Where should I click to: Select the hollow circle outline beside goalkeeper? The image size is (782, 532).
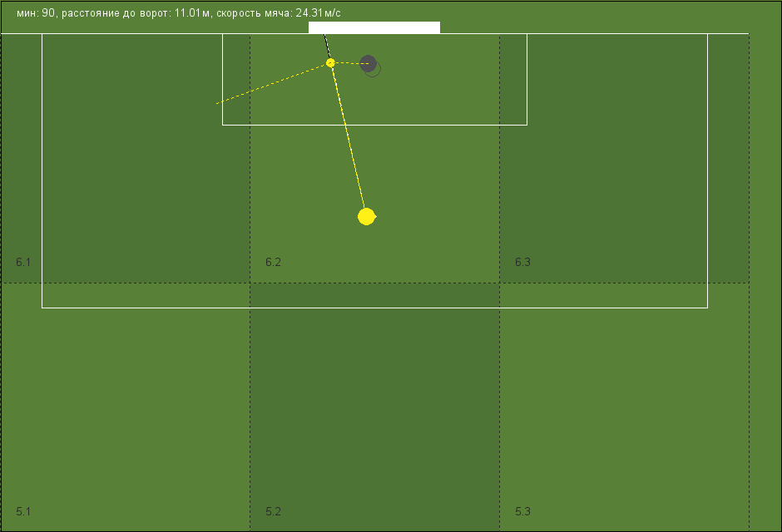click(x=374, y=70)
